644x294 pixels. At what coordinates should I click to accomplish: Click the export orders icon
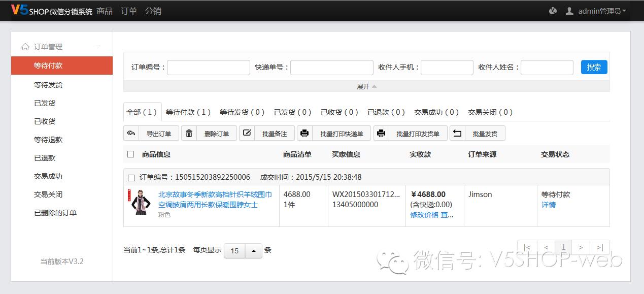[x=131, y=133]
